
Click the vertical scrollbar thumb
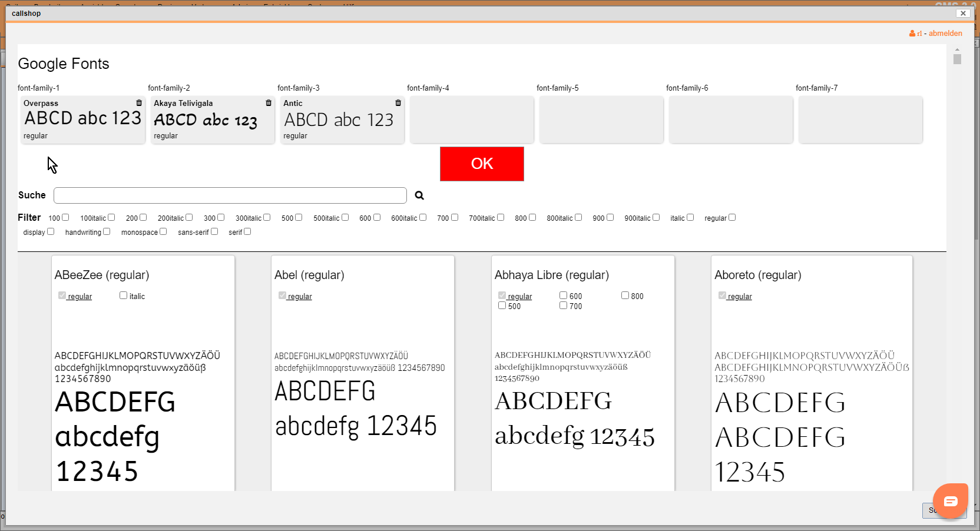(x=957, y=59)
